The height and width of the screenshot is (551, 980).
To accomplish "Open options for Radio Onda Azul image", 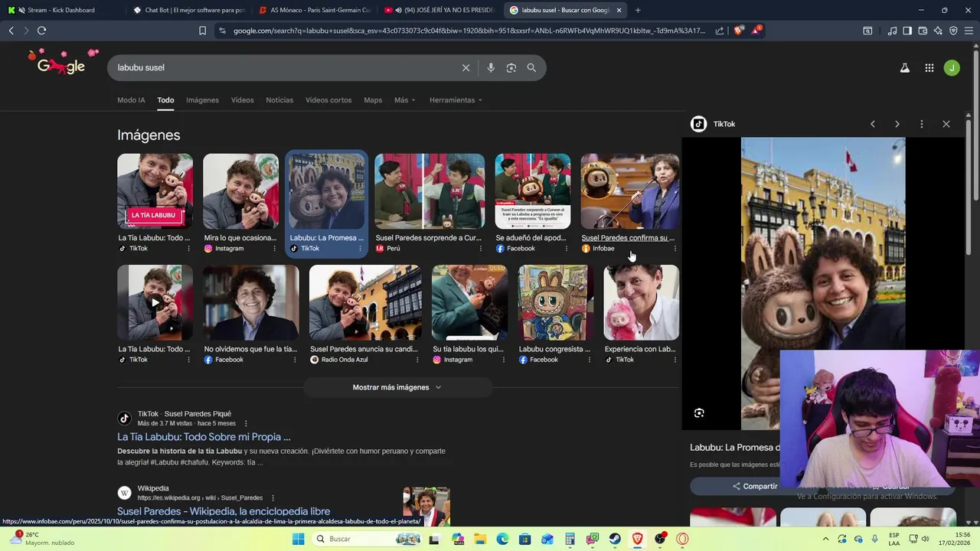I will (417, 360).
